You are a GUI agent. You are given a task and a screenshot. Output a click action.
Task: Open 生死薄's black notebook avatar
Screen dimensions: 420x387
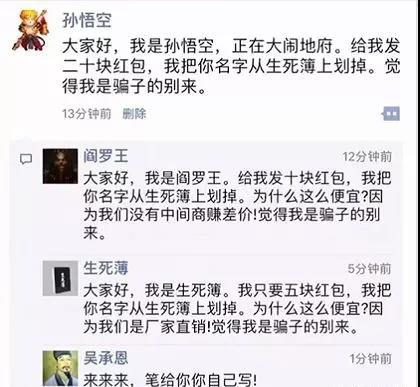coord(60,278)
